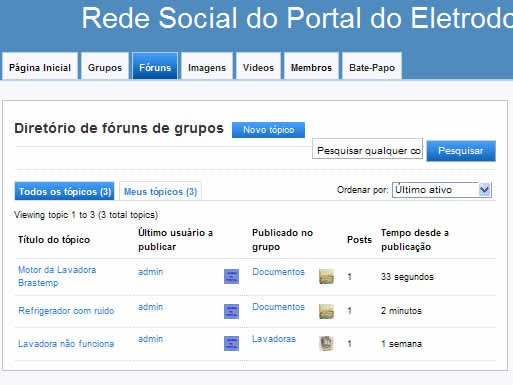Go to Página Inicial tab
The height and width of the screenshot is (385, 513).
[40, 66]
